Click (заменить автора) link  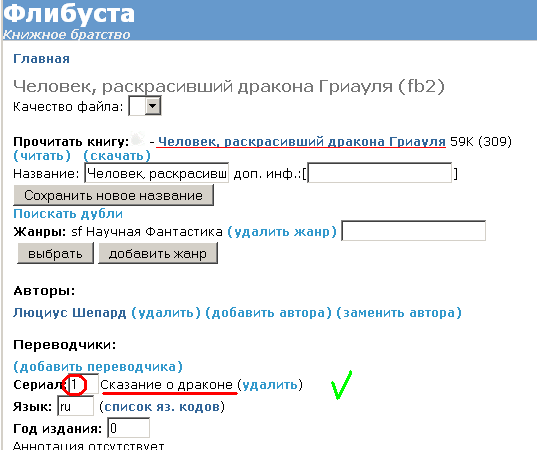pyautogui.click(x=399, y=313)
